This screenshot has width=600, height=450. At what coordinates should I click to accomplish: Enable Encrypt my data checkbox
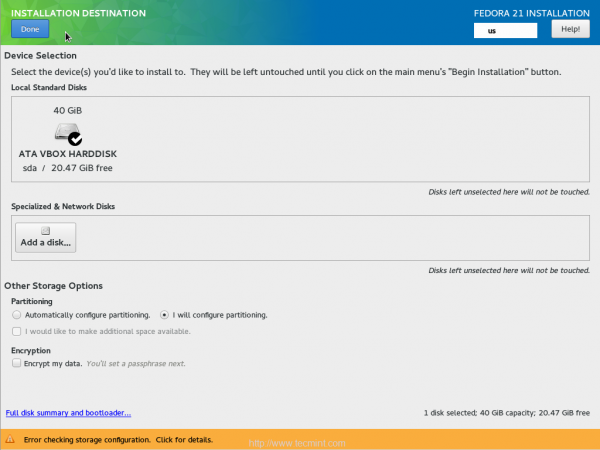pyautogui.click(x=16, y=363)
